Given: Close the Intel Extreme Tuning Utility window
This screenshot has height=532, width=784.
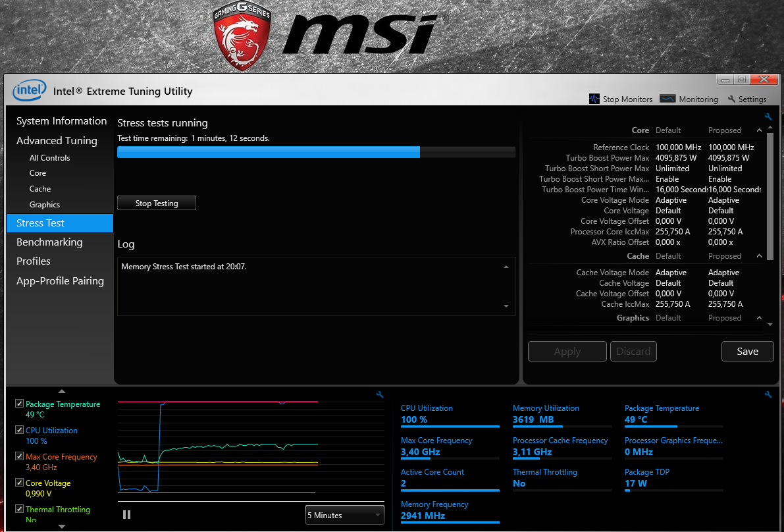Looking at the screenshot, I should (764, 80).
